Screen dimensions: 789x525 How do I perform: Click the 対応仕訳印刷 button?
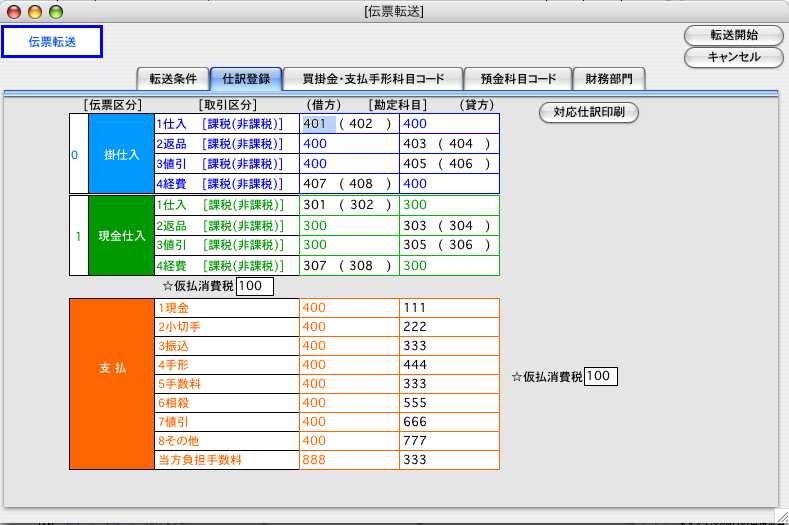tap(589, 112)
